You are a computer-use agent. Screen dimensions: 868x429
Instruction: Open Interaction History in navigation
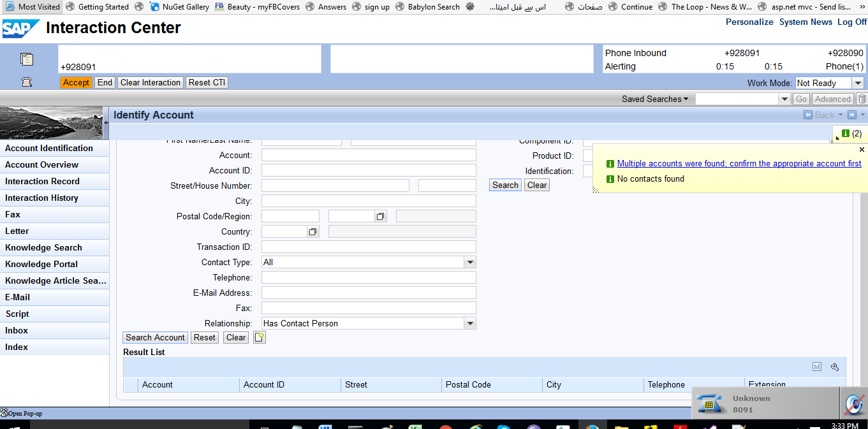click(x=41, y=198)
